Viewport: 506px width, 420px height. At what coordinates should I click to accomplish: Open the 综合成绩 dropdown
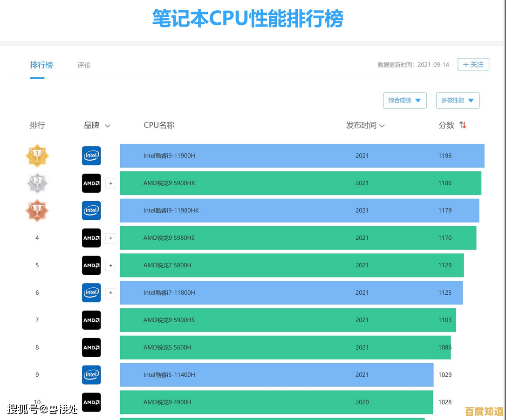[x=404, y=100]
